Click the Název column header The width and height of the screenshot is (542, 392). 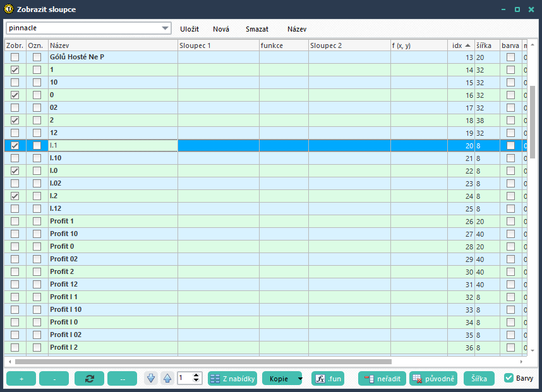click(x=112, y=45)
